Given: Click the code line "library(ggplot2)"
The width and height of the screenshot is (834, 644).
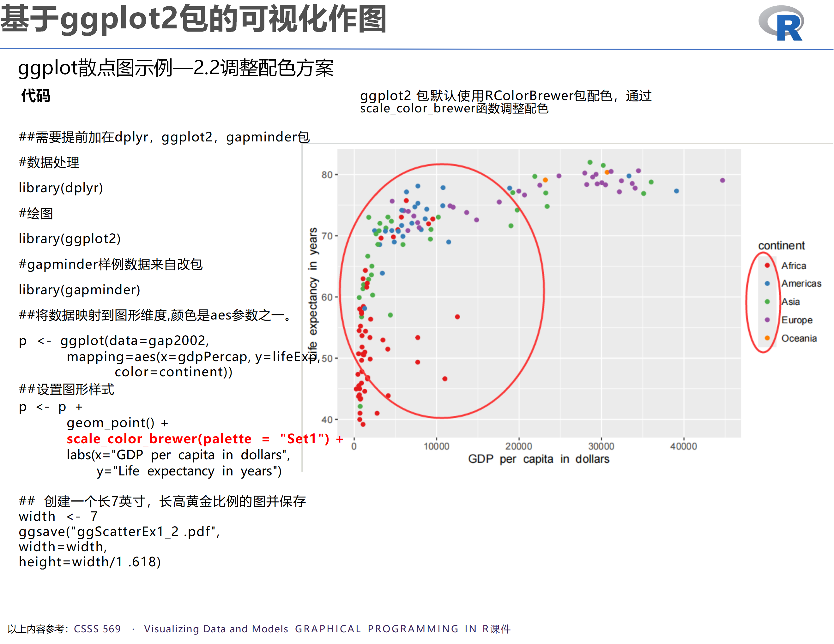Looking at the screenshot, I should (x=70, y=239).
